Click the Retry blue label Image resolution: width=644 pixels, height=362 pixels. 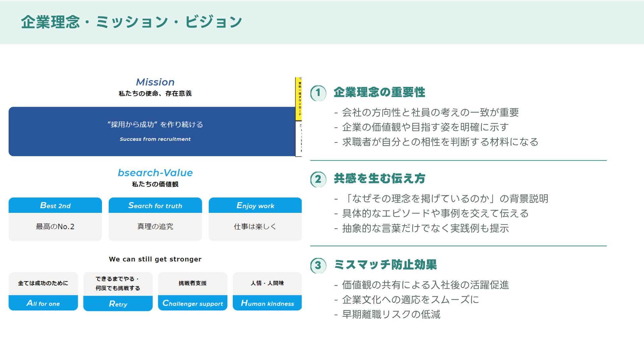118,304
